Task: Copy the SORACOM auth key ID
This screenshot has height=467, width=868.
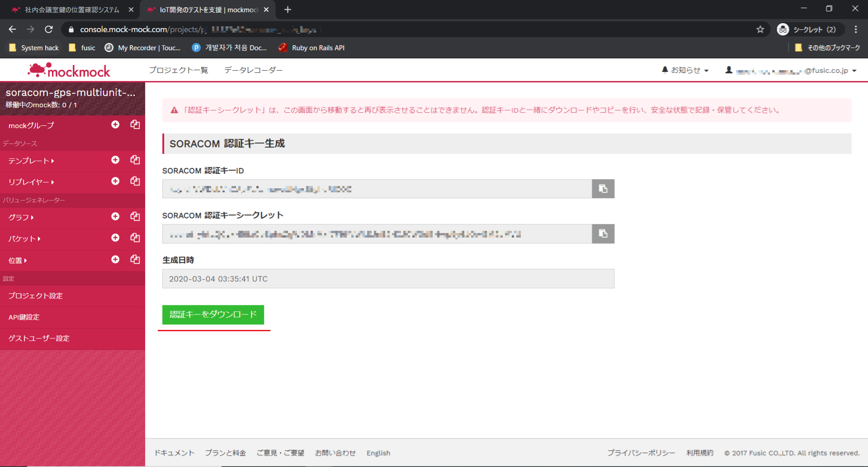Action: [603, 189]
